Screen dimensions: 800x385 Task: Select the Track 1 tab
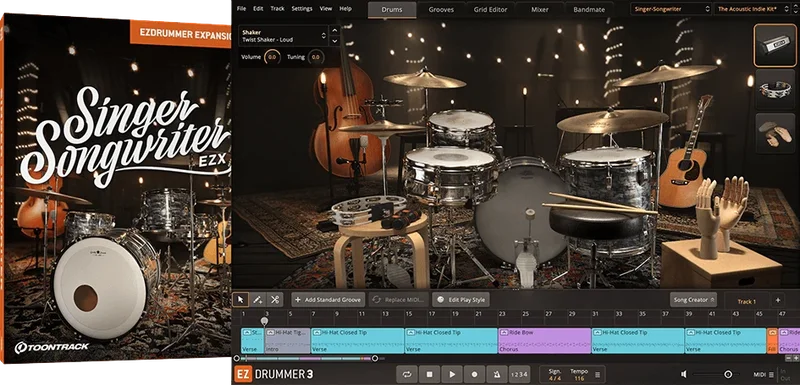point(746,301)
